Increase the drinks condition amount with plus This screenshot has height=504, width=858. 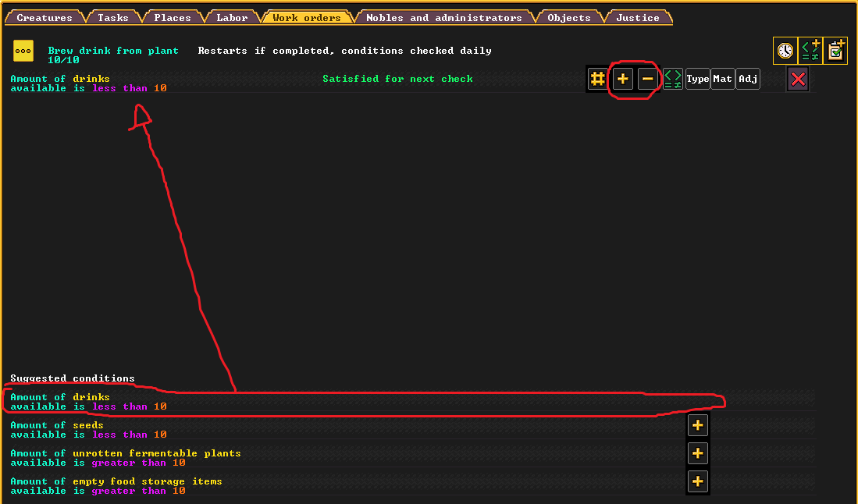coord(623,80)
